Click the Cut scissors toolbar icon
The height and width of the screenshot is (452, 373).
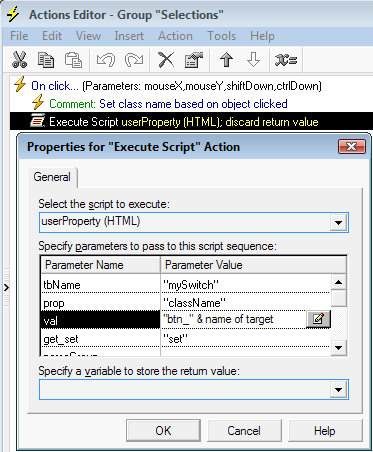19,60
